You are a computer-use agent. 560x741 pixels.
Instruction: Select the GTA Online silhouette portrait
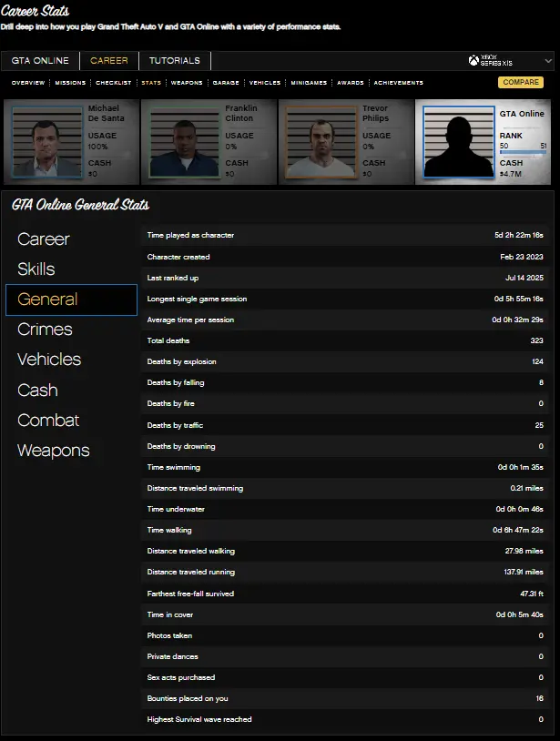point(459,142)
